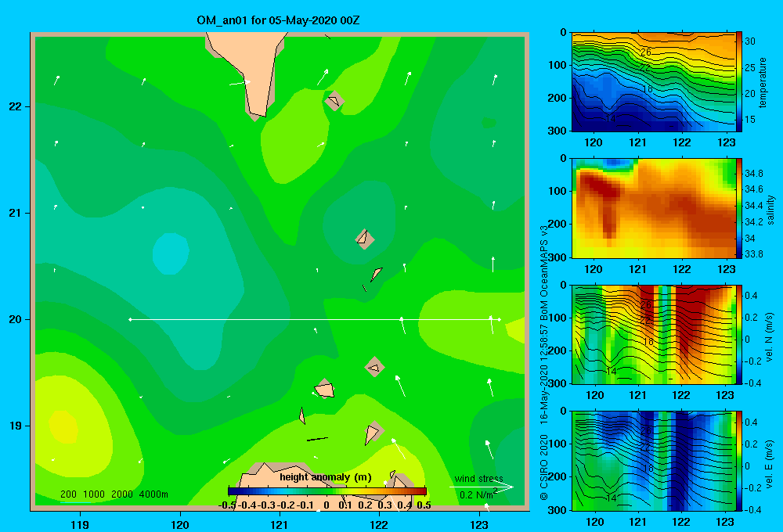The image size is (783, 532).
Task: Click the yellow height anomaly high near 19N 119E
Action: [64, 427]
